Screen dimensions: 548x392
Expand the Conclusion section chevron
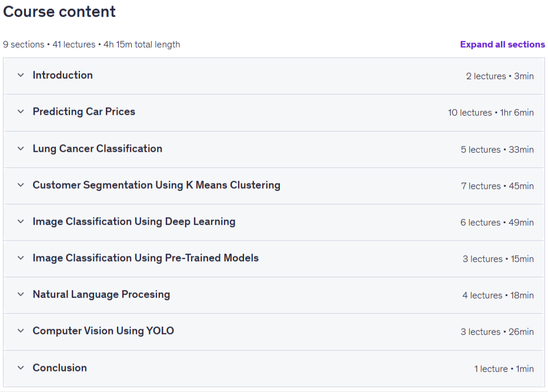tap(21, 367)
